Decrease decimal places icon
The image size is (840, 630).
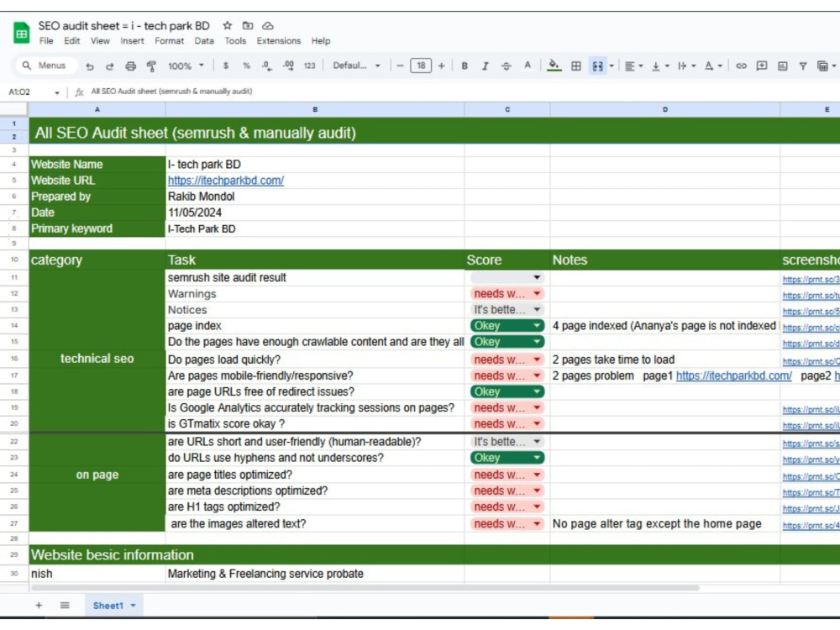tap(267, 66)
